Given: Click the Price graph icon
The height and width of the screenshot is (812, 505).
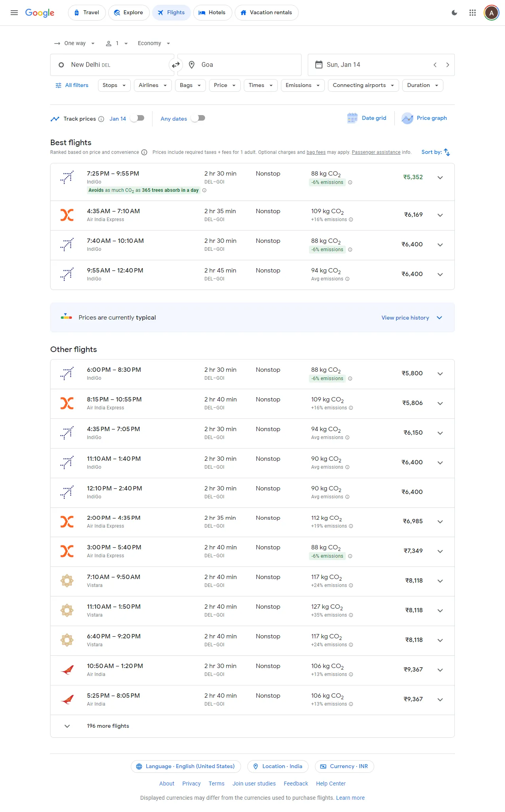Looking at the screenshot, I should (x=407, y=118).
